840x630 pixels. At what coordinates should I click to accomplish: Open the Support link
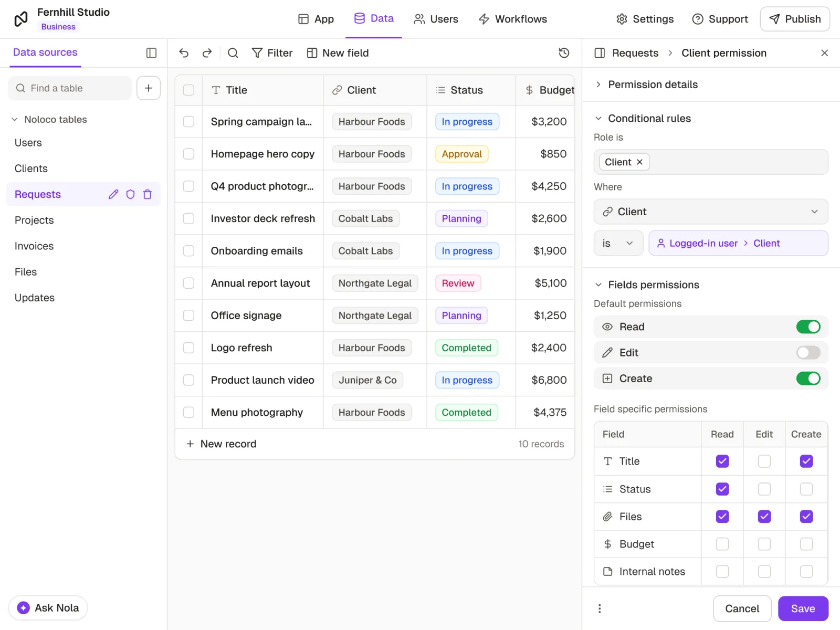pyautogui.click(x=720, y=19)
